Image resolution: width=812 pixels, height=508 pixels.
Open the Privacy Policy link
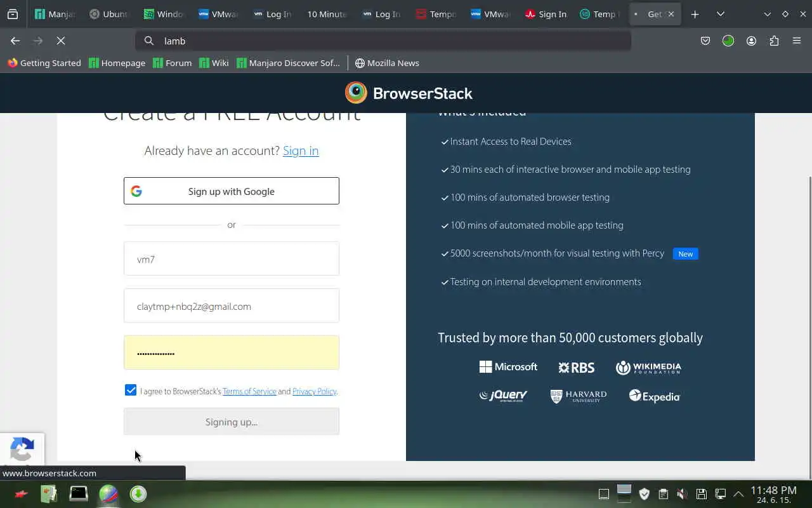coord(314,391)
